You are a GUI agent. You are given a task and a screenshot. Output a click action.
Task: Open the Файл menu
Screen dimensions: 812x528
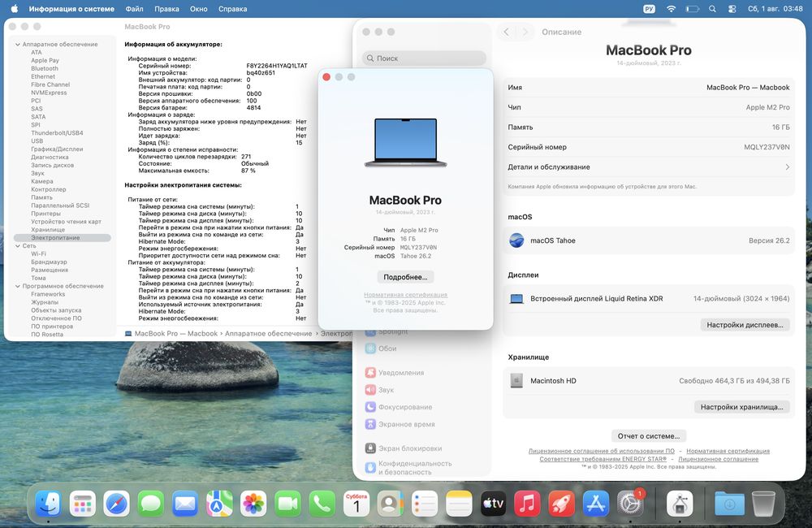[134, 9]
